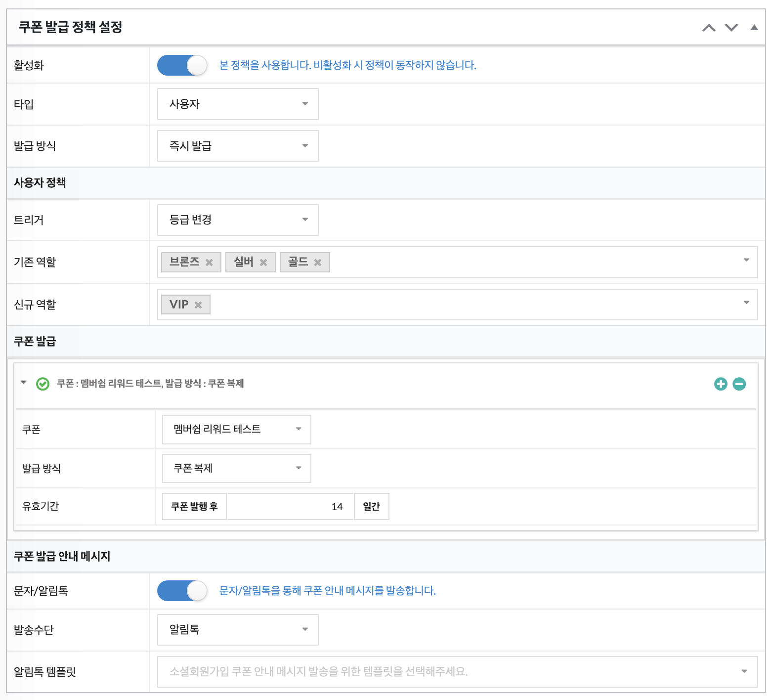Image resolution: width=771 pixels, height=700 pixels.
Task: Click the move panel up chevron icon
Action: coord(709,28)
